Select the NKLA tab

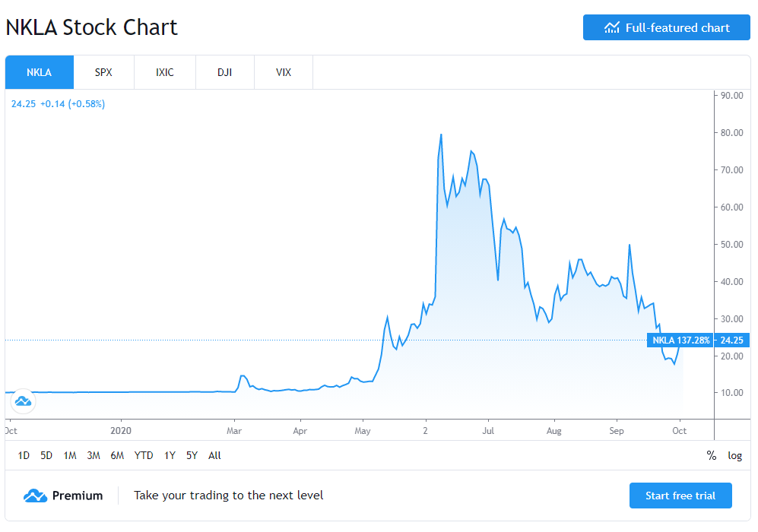[x=40, y=72]
